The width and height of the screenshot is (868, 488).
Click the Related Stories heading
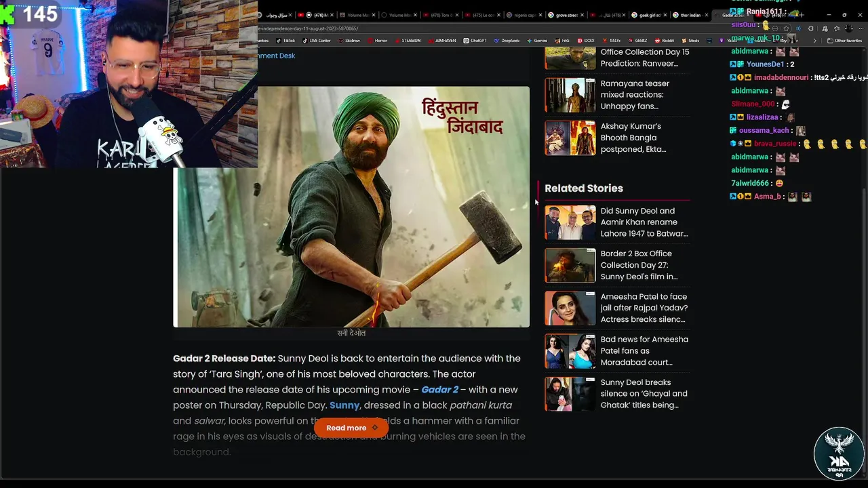coord(584,188)
